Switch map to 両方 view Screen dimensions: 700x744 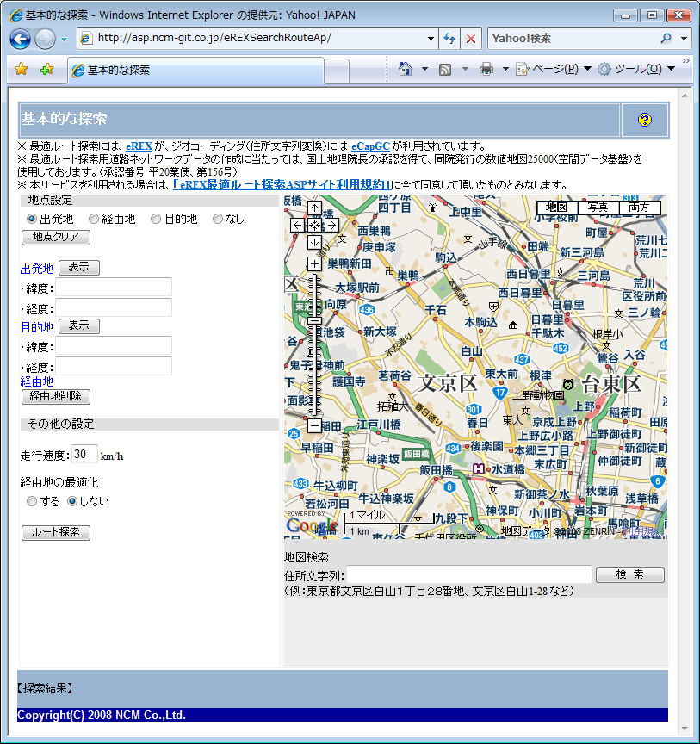coord(639,208)
